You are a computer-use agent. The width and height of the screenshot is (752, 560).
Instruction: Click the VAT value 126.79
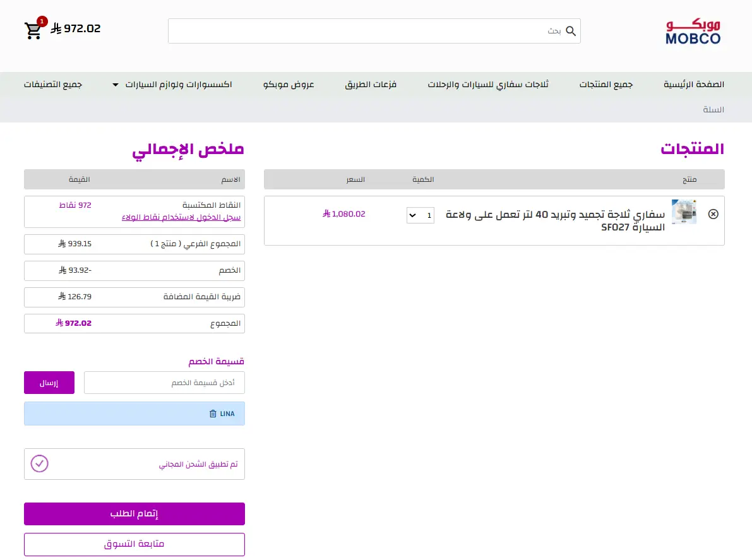[x=75, y=297]
